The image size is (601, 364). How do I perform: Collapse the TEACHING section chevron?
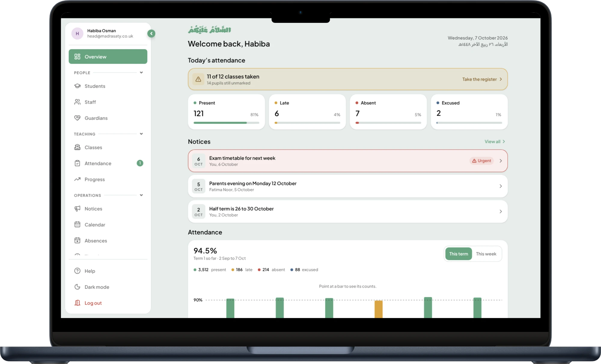point(141,134)
